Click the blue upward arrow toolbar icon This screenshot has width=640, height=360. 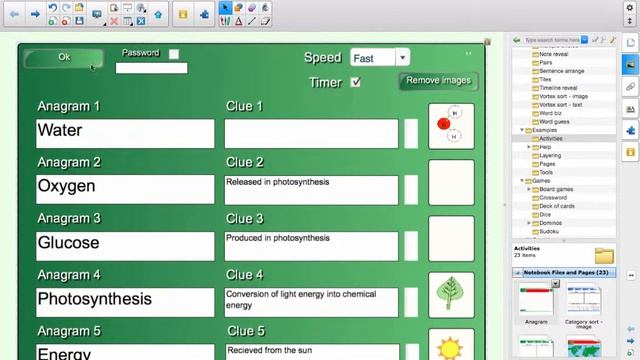[x=158, y=15]
